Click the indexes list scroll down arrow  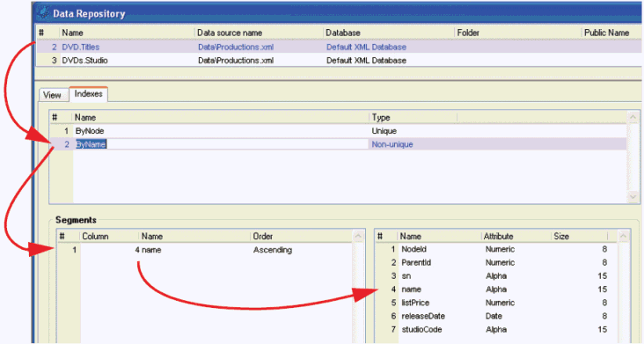coord(633,197)
